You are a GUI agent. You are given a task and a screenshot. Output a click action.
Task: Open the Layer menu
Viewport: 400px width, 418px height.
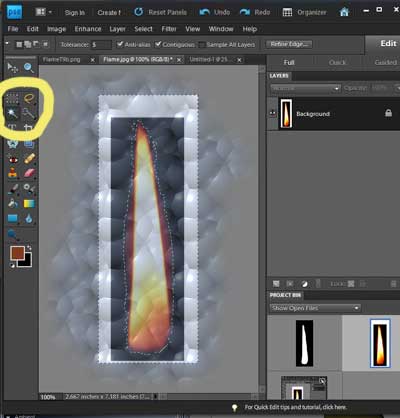click(x=117, y=29)
